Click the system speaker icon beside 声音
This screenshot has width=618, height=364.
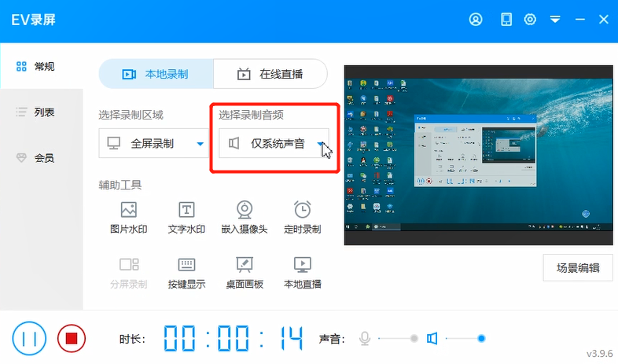pyautogui.click(x=432, y=338)
